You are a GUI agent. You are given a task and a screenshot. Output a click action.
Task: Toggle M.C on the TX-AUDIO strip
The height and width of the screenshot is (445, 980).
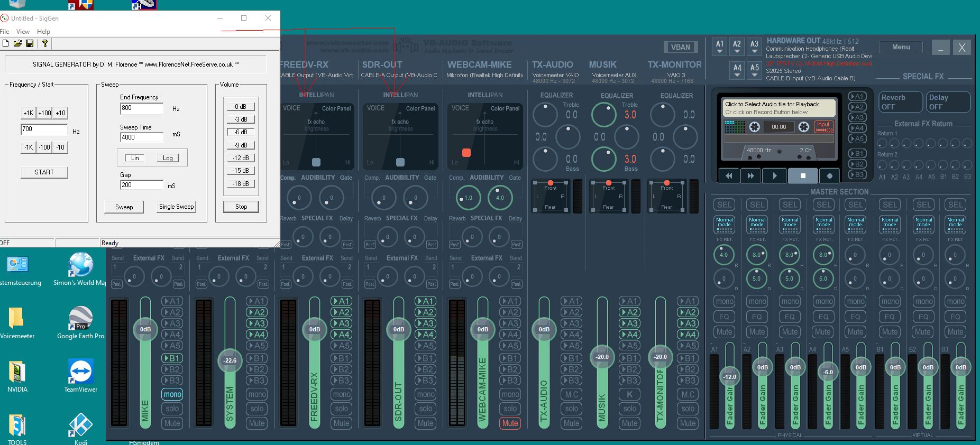572,394
